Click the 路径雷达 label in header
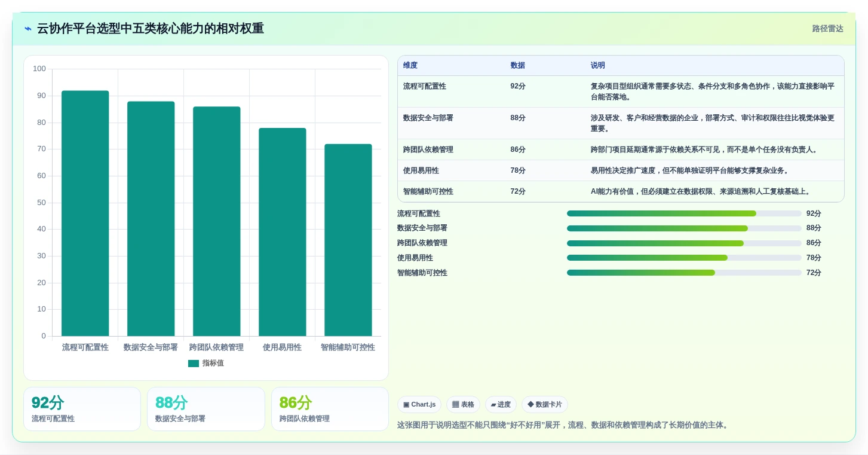Screen dimensions: 868x455 pos(827,29)
